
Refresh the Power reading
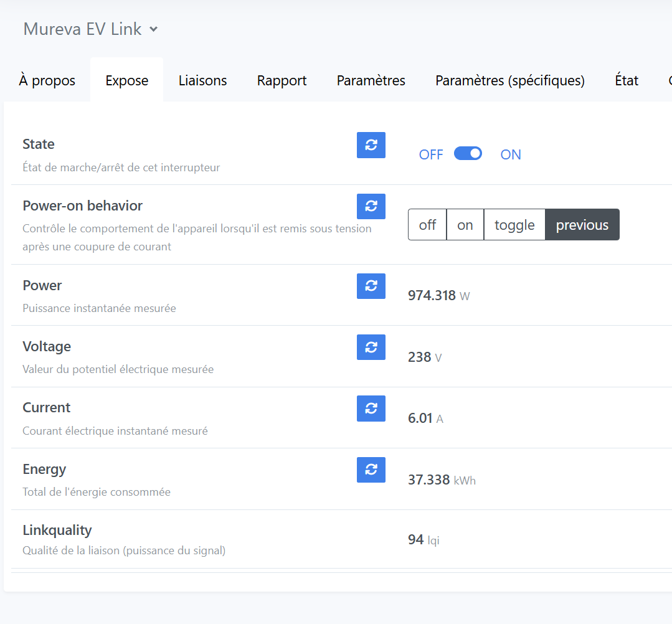pyautogui.click(x=371, y=286)
